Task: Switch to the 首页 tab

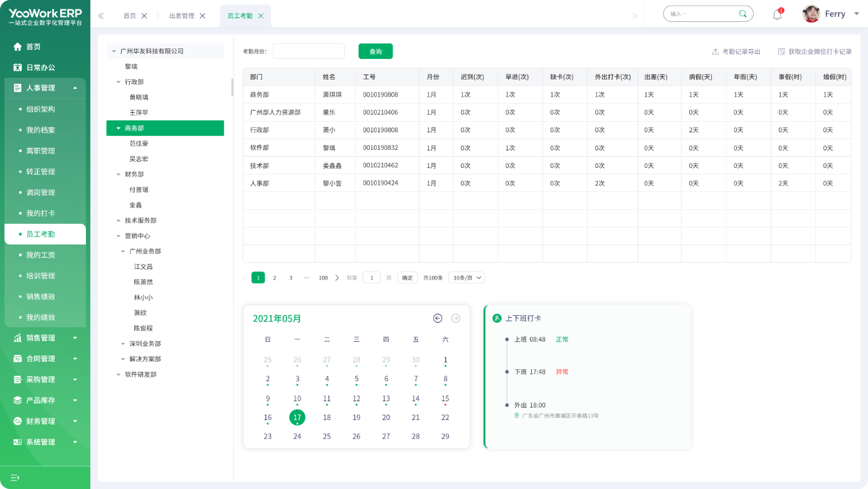Action: (130, 16)
